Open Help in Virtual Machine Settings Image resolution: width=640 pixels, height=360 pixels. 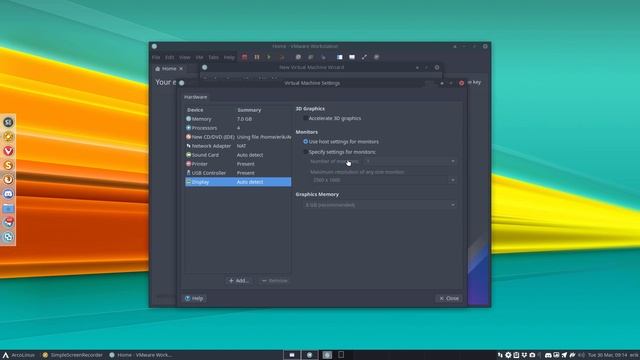tap(194, 298)
